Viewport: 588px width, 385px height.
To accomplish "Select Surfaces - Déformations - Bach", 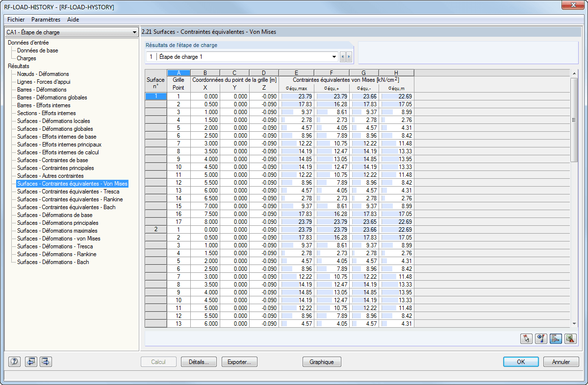I will [53, 262].
